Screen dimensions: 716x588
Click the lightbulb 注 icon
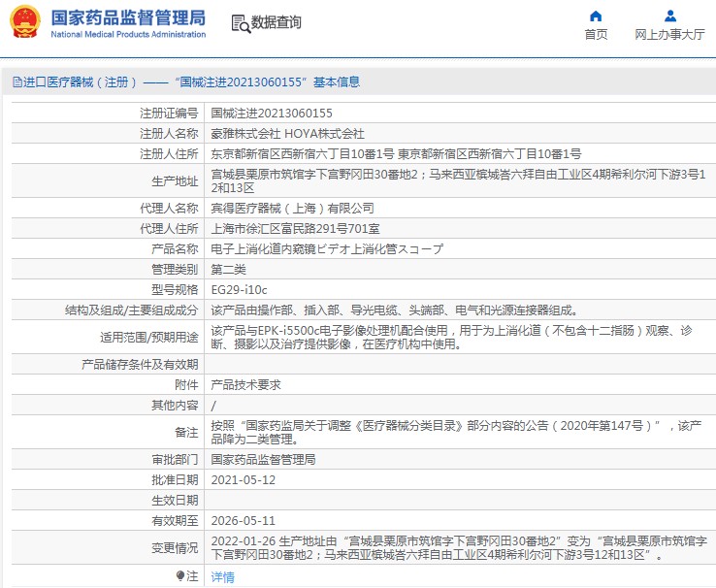179,575
